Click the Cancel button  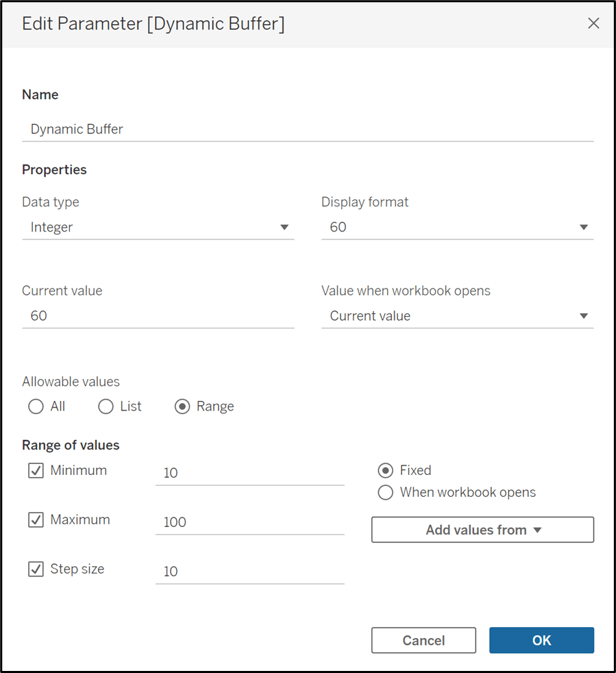coord(423,640)
